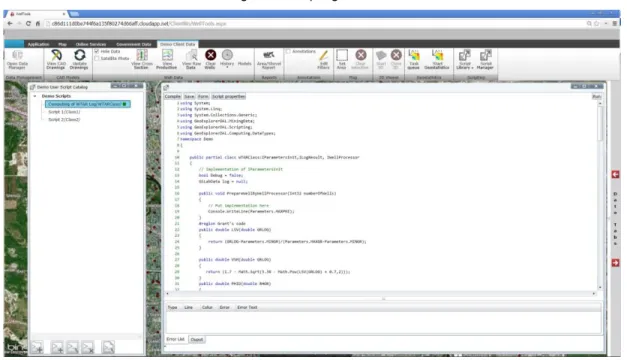Click the Form button in script editor

tap(203, 96)
